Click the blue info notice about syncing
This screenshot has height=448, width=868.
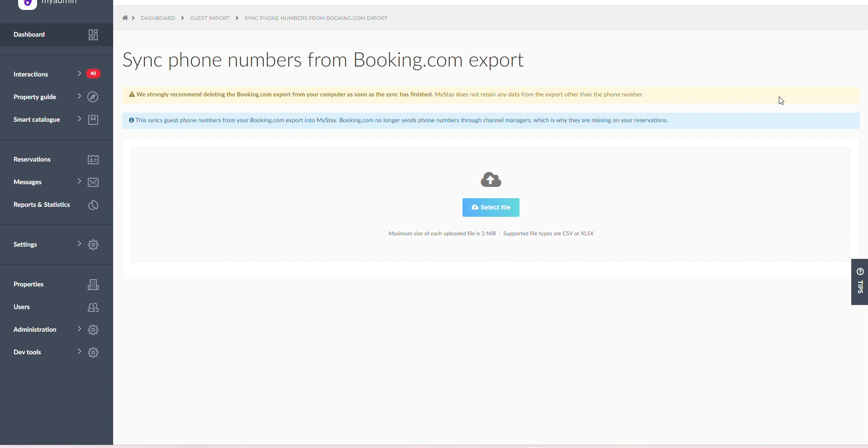click(491, 121)
